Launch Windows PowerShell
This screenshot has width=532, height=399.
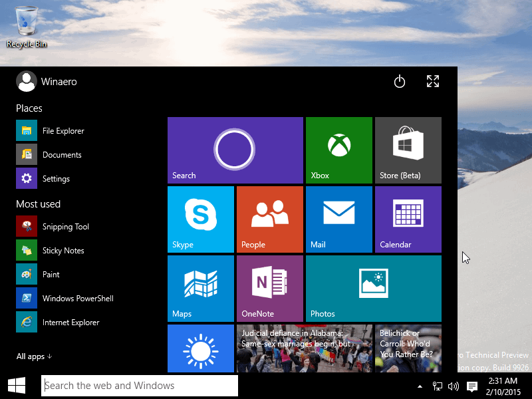point(65,298)
